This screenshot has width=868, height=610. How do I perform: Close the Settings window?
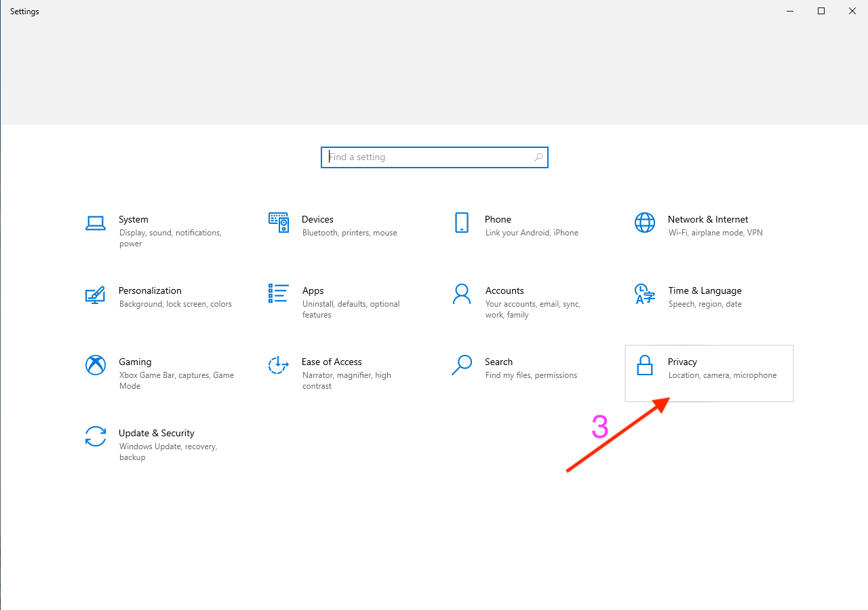pyautogui.click(x=852, y=11)
